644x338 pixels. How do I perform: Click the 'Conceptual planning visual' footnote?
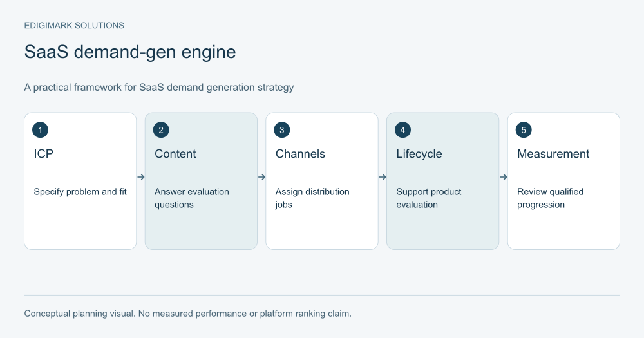pos(187,314)
